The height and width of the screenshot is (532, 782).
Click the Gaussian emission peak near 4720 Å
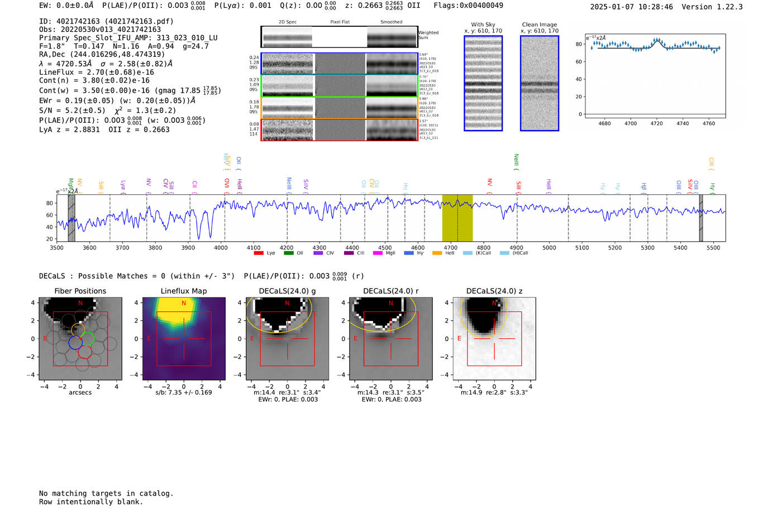(x=657, y=40)
